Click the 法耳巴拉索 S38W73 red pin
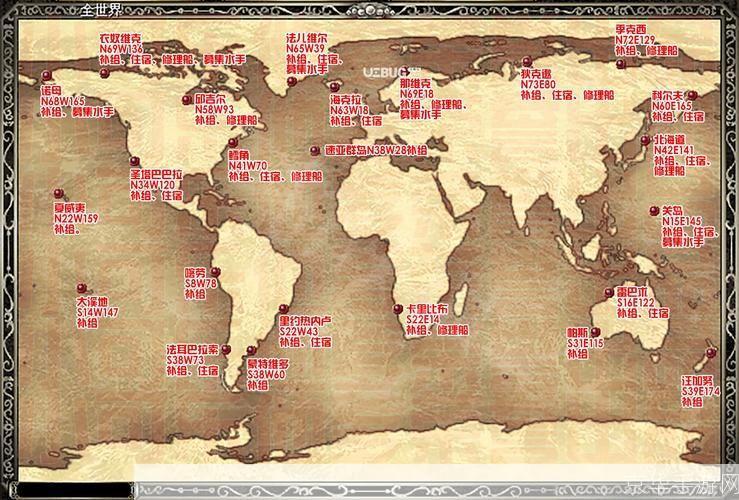The height and width of the screenshot is (500, 739). (x=226, y=349)
